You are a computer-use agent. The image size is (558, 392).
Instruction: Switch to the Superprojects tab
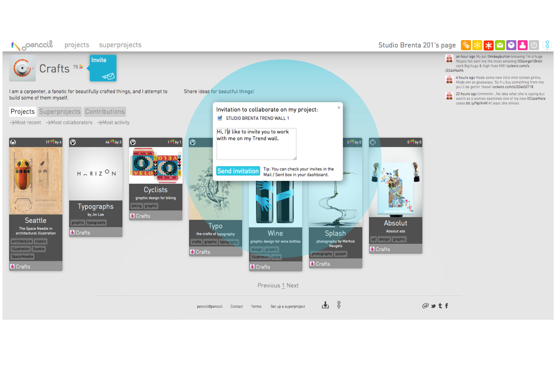tap(60, 112)
